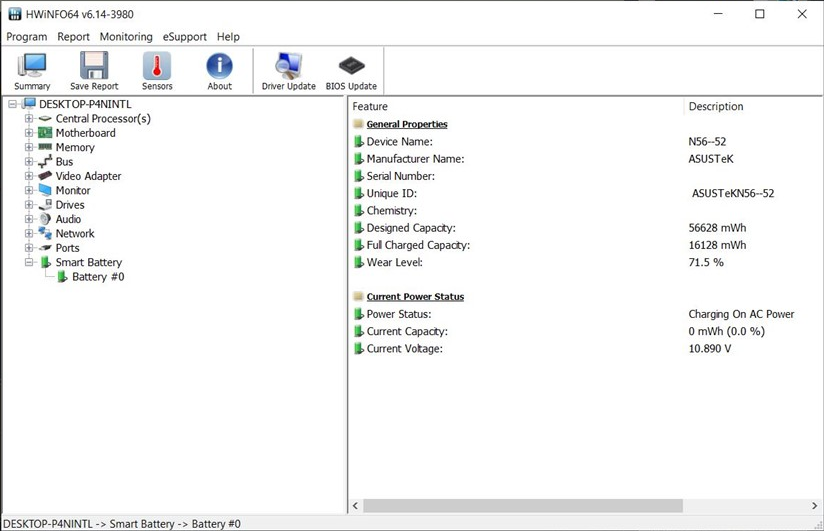Select the 0 mWh (0.0 %) value
This screenshot has height=531, width=824.
[727, 331]
